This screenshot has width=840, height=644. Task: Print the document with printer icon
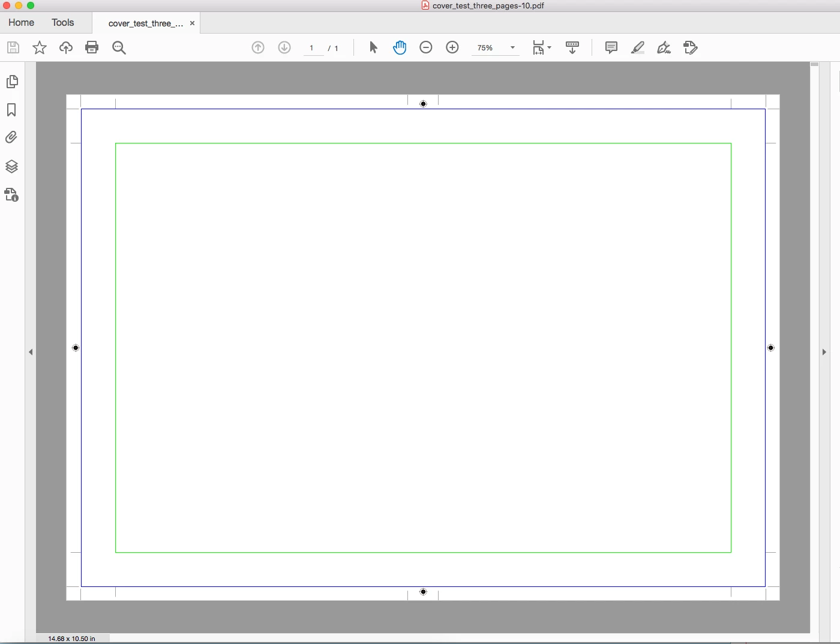point(92,47)
